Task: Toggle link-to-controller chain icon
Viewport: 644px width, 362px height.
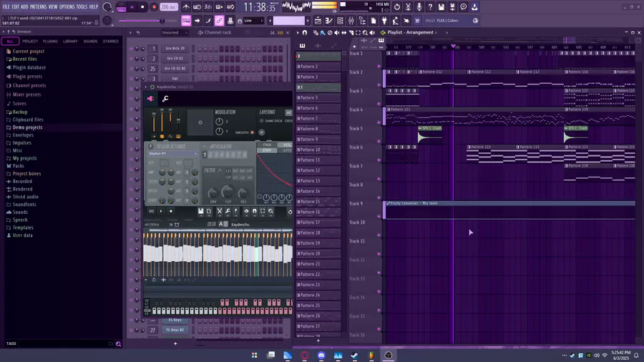Action: [220, 21]
